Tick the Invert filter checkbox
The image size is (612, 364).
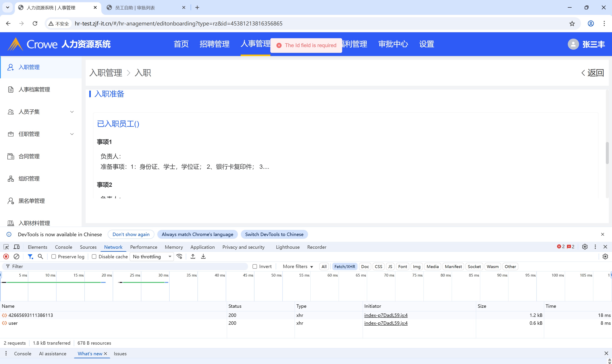[255, 267]
